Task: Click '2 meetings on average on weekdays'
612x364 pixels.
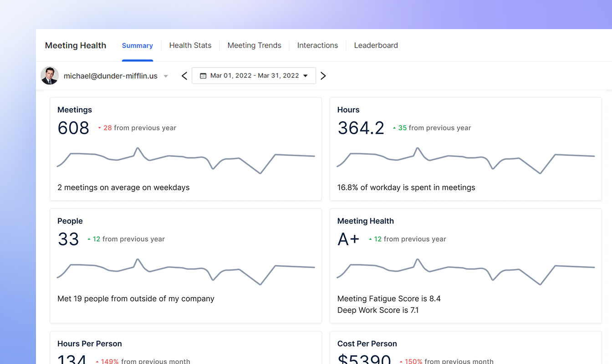Action: pos(123,187)
